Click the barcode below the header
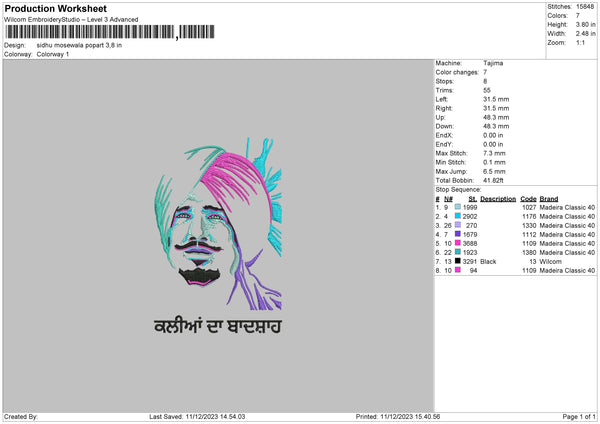 [109, 32]
